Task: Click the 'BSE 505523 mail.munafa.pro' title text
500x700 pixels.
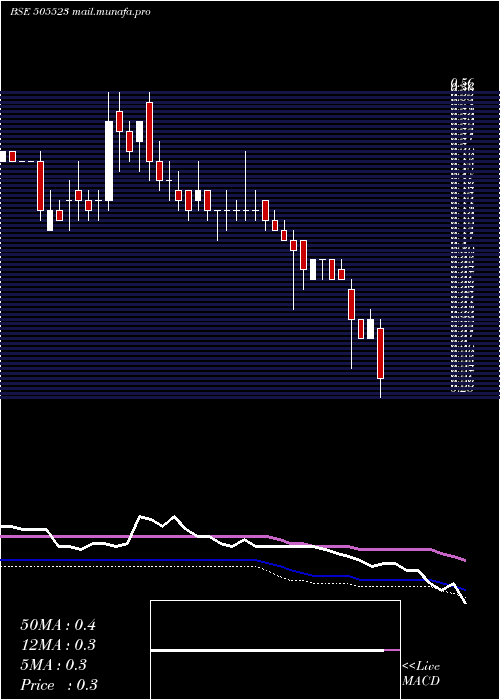Action: (x=80, y=12)
